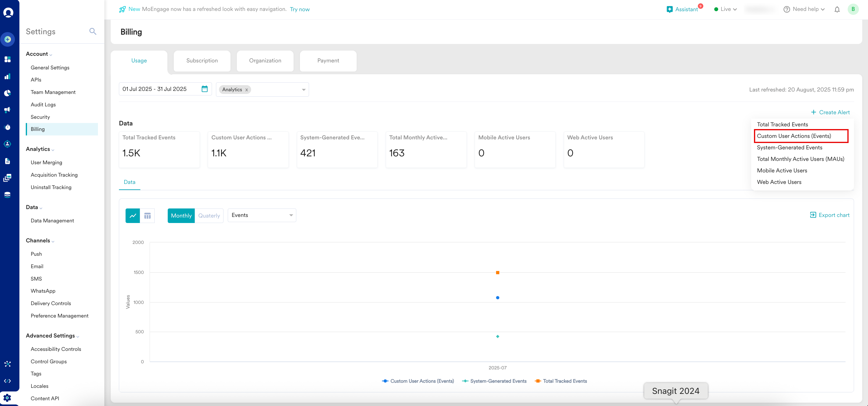The height and width of the screenshot is (406, 868).
Task: Click the settings search magnifier icon
Action: click(x=93, y=31)
